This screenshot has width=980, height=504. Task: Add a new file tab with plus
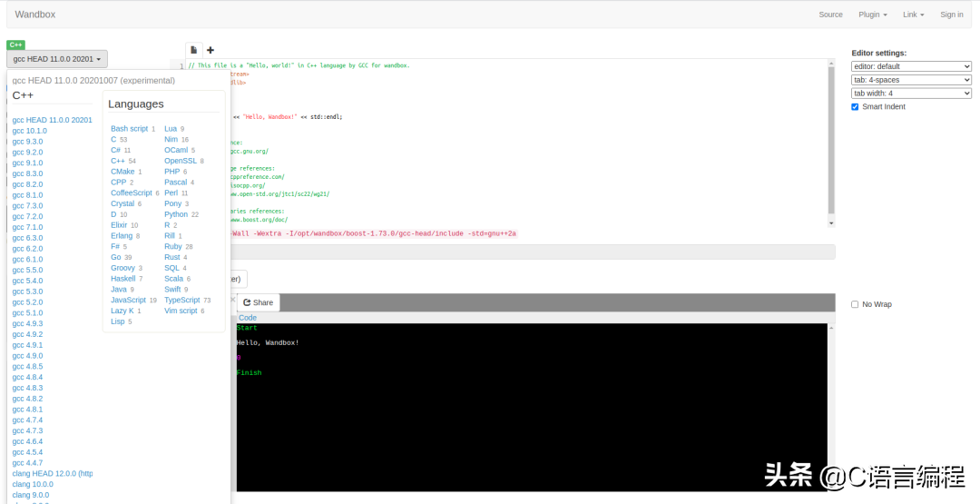[211, 50]
